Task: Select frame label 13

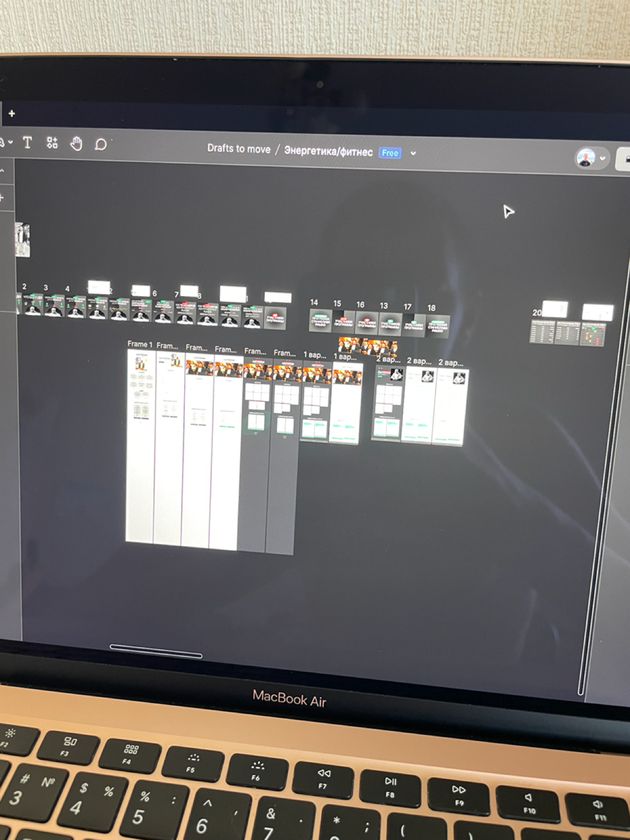Action: [384, 306]
